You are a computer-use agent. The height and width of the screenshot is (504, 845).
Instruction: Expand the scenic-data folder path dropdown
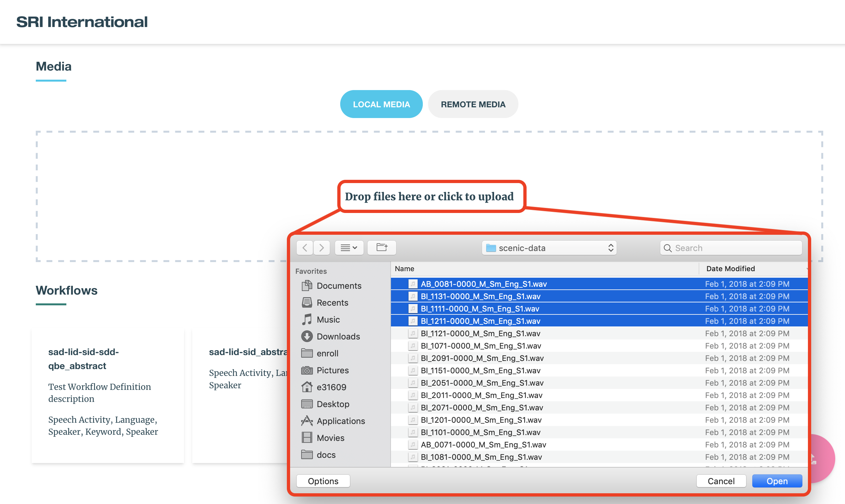549,248
